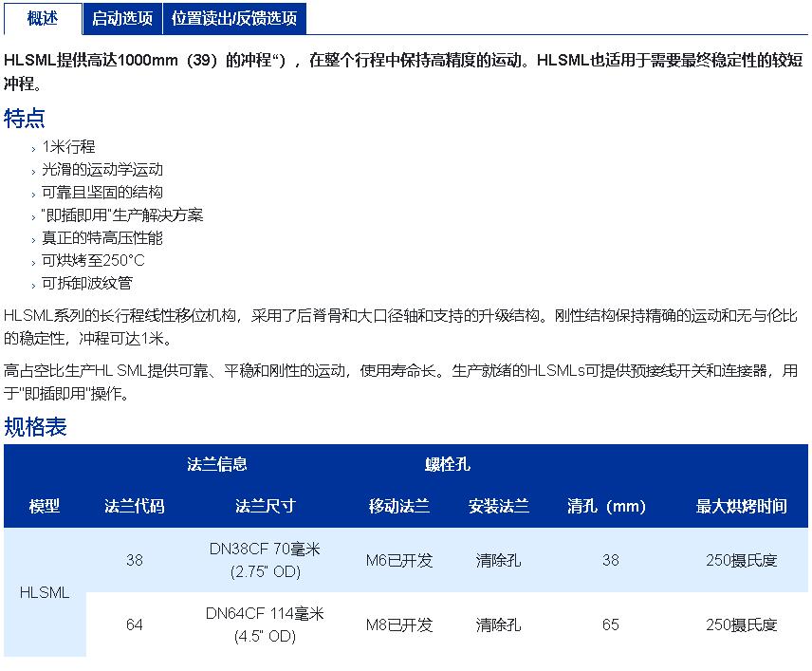Click the bold HLSML提供高达1000mm intro paragraph
The height and width of the screenshot is (671, 812).
pyautogui.click(x=403, y=71)
